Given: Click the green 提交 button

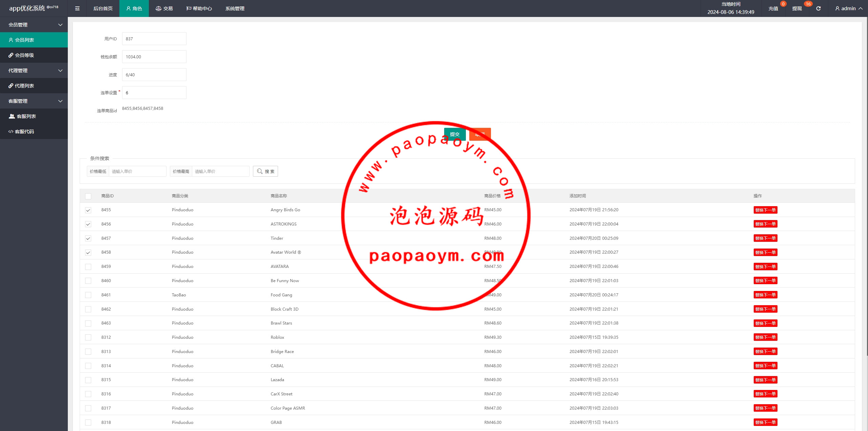Looking at the screenshot, I should pos(455,134).
